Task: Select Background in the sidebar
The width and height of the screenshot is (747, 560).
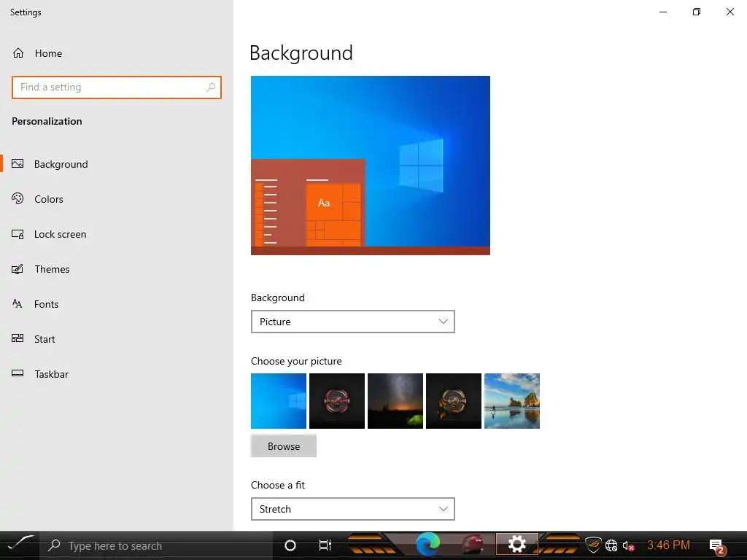Action: [x=117, y=164]
